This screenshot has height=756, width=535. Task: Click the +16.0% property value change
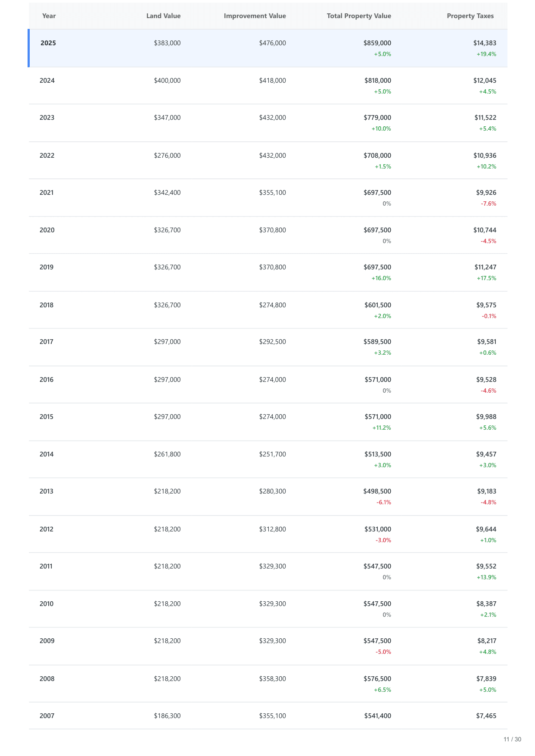point(381,278)
